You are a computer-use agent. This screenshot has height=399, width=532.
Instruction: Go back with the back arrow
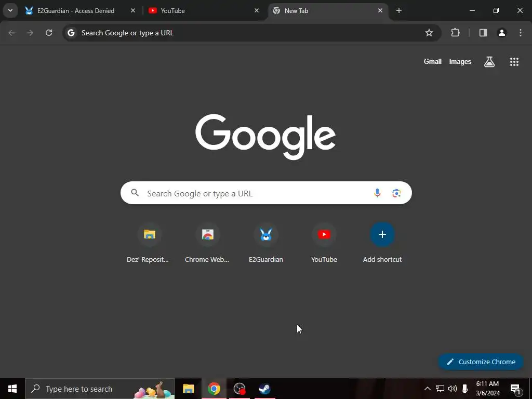point(11,33)
